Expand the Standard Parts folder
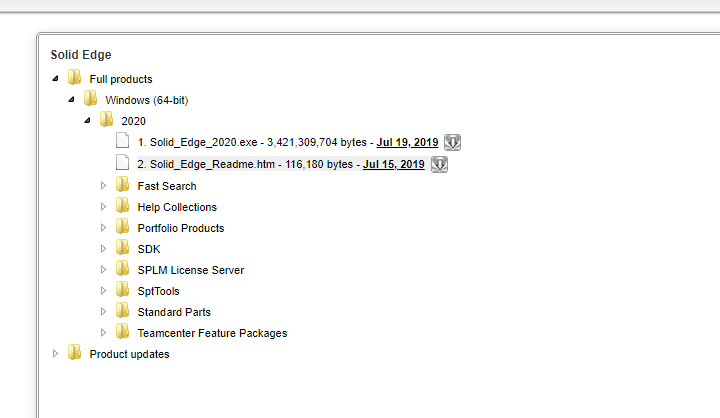The image size is (720, 418). click(x=103, y=312)
